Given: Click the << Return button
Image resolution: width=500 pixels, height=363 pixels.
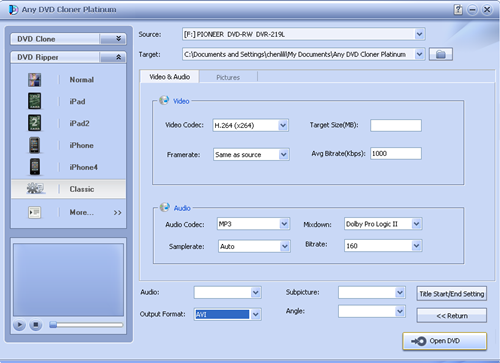Looking at the screenshot, I should point(451,315).
